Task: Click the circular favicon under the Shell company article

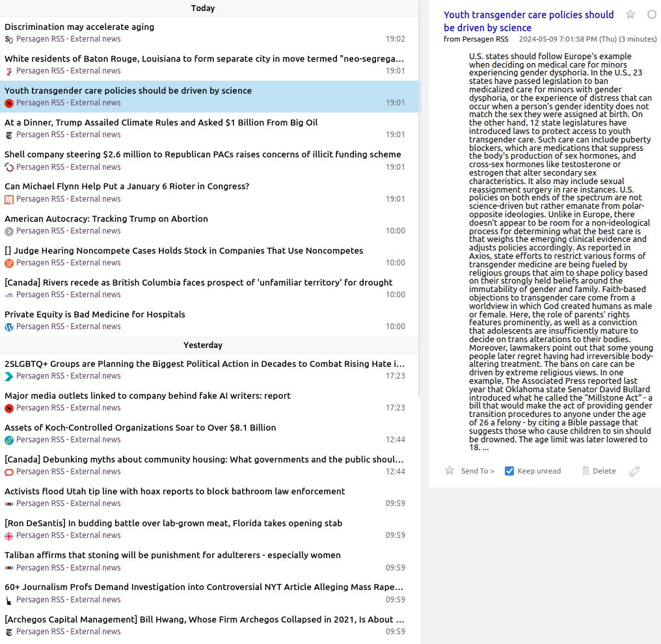Action: (9, 167)
